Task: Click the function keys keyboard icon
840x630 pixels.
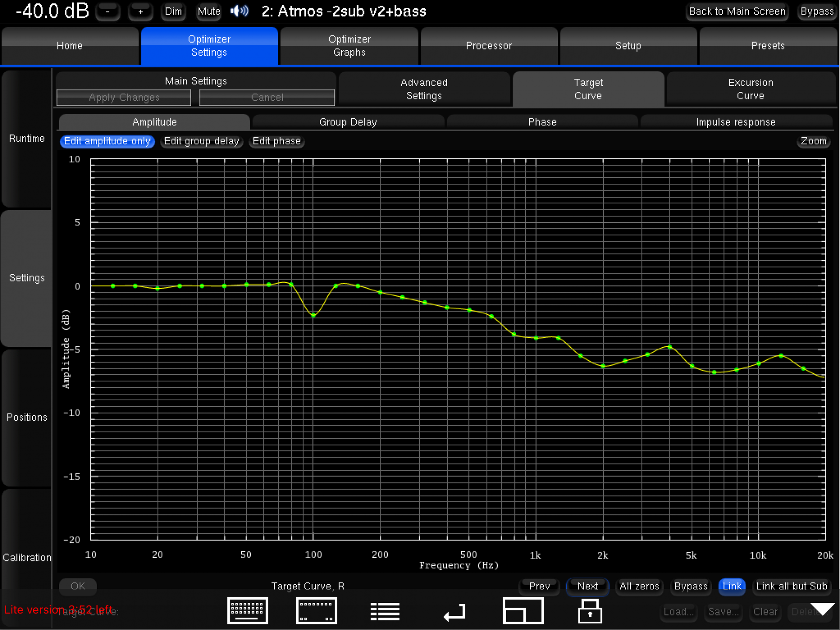Action: tap(316, 610)
